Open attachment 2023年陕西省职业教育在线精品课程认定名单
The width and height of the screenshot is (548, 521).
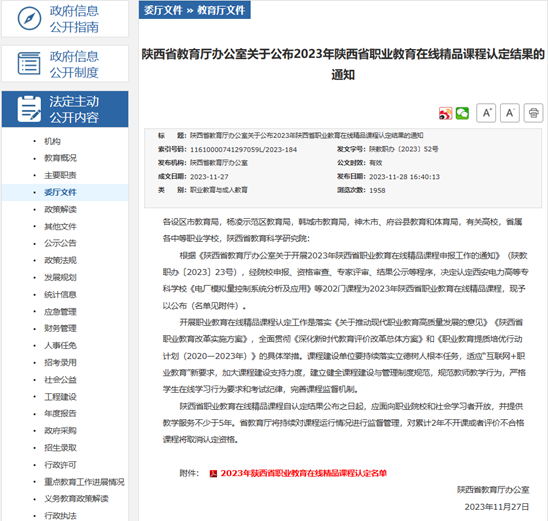click(303, 473)
